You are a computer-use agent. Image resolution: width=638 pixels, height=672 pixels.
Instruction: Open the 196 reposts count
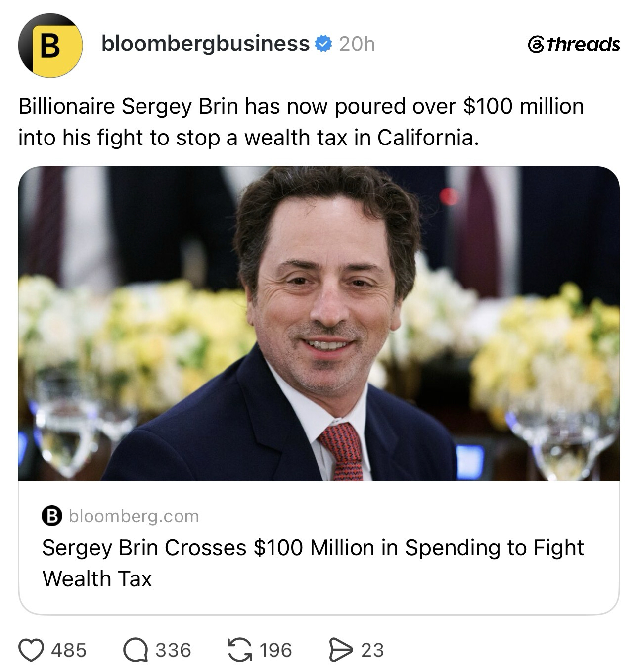pyautogui.click(x=275, y=650)
